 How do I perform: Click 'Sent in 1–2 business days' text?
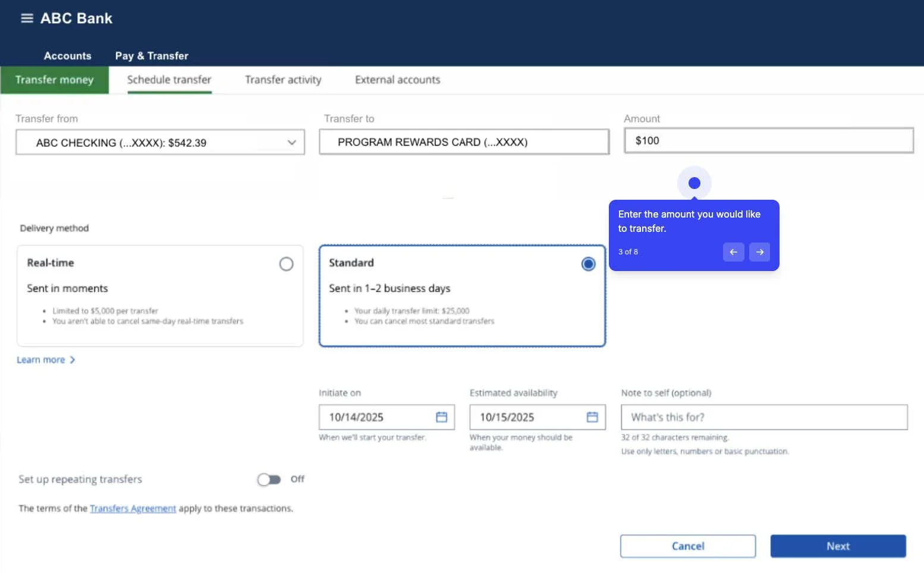(x=389, y=288)
